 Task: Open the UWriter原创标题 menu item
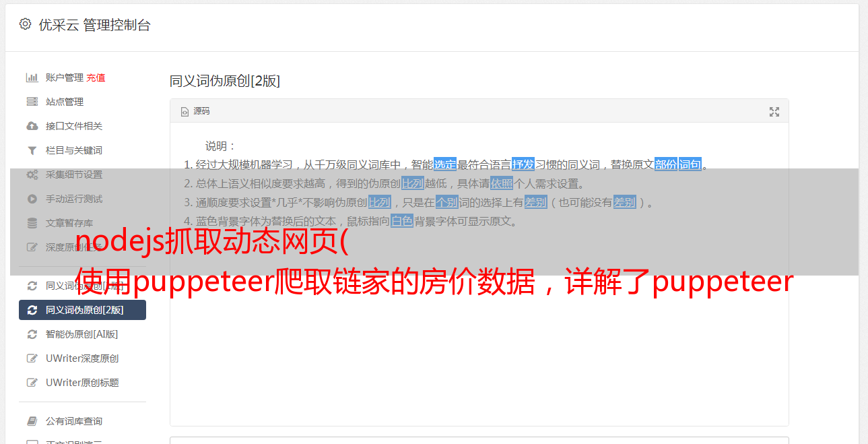point(82,383)
